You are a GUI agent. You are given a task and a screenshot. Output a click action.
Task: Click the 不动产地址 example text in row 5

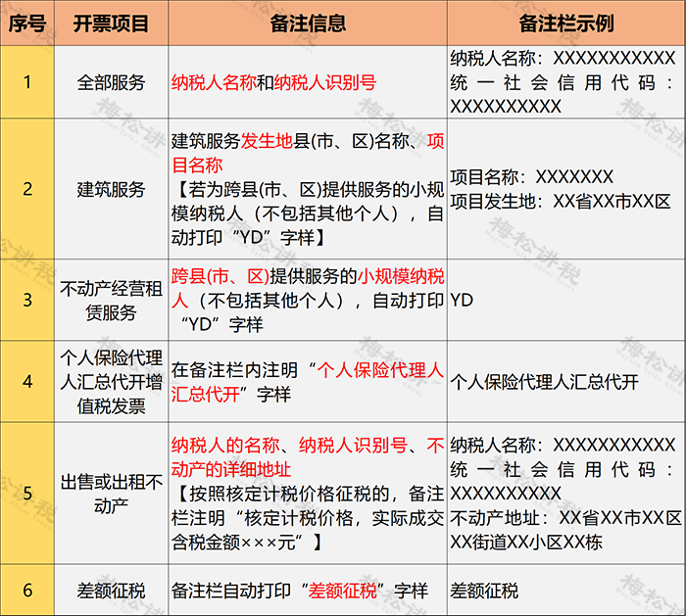coord(565,531)
